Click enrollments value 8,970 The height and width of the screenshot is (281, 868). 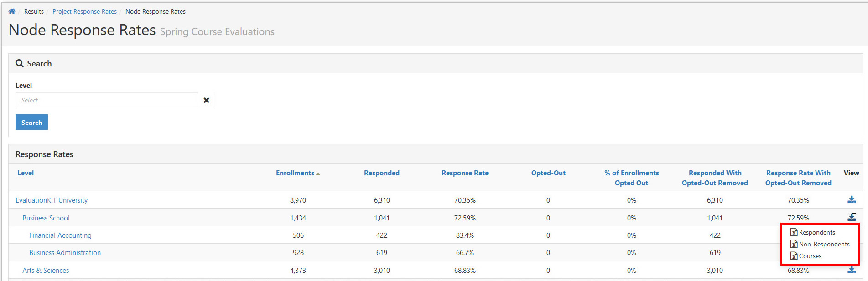pos(298,200)
